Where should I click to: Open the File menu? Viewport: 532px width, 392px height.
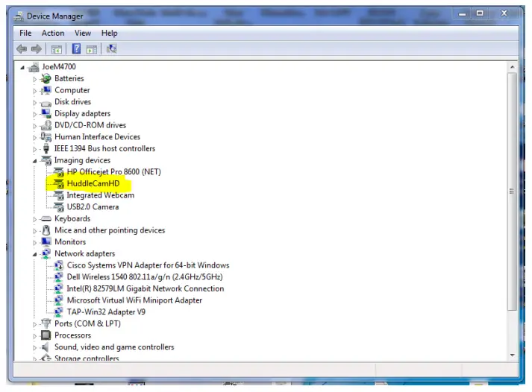point(25,34)
